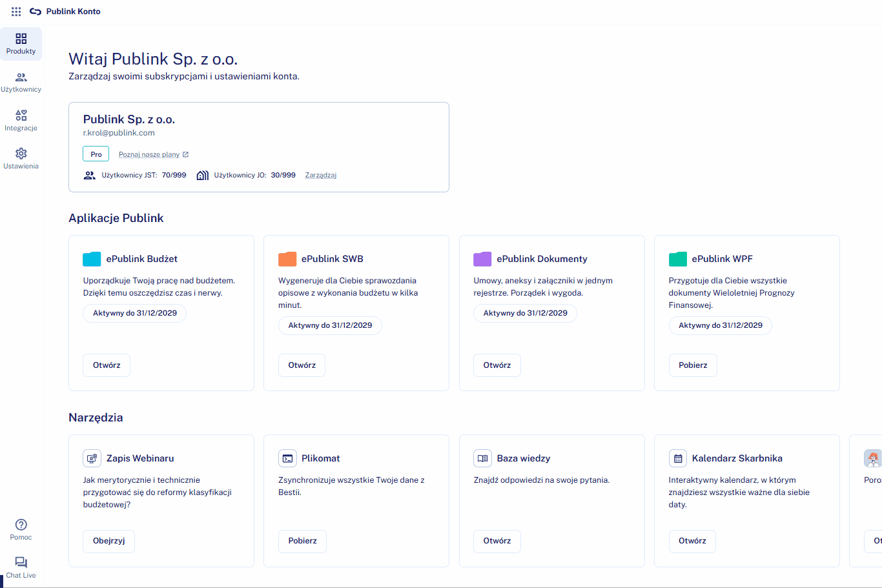Screen dimensions: 882x588
Task: Click the Użytkownicy JST people icon
Action: [x=90, y=176]
